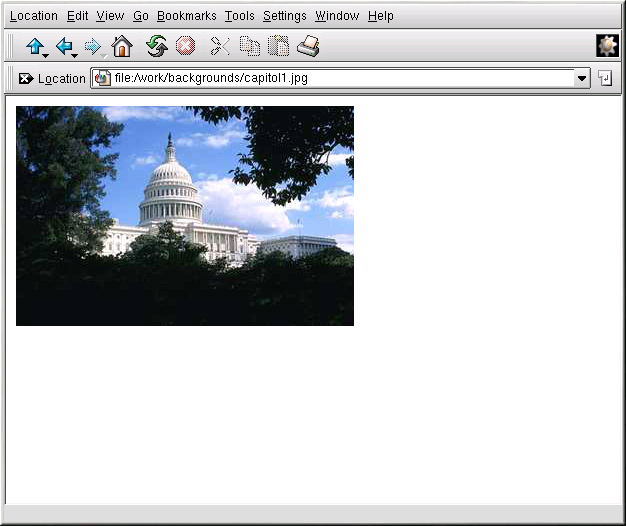The image size is (626, 526).
Task: Reload the page with green arrows icon
Action: pyautogui.click(x=156, y=46)
